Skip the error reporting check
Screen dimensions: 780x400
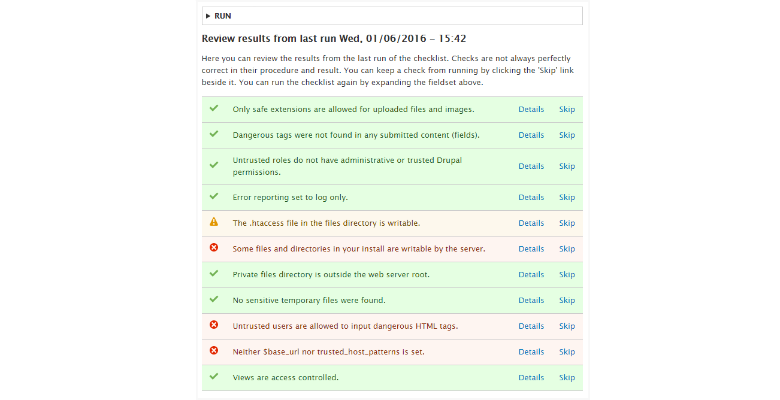click(x=566, y=198)
